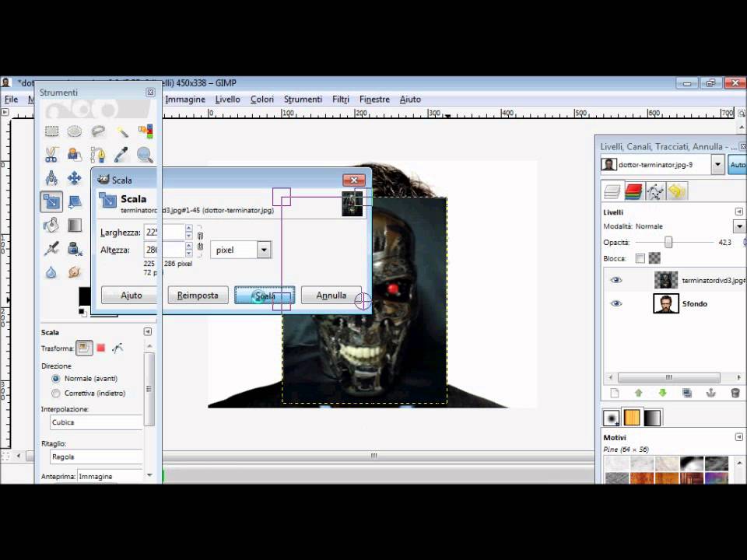Open the File menu

[x=11, y=99]
